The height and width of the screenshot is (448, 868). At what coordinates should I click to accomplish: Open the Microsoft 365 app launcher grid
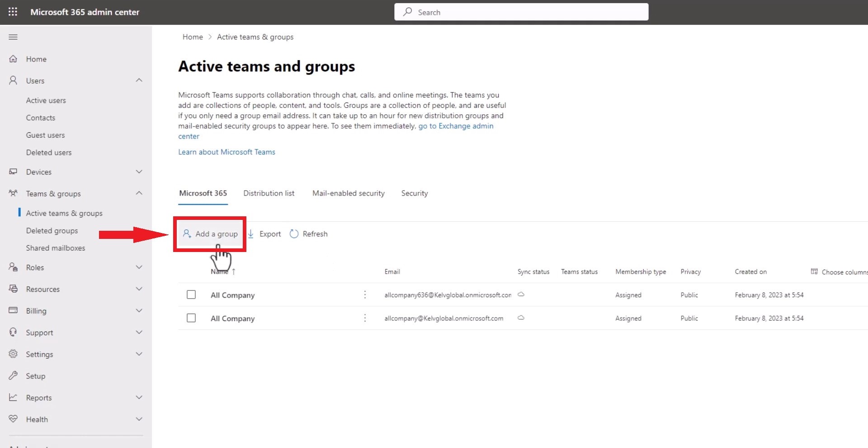12,12
